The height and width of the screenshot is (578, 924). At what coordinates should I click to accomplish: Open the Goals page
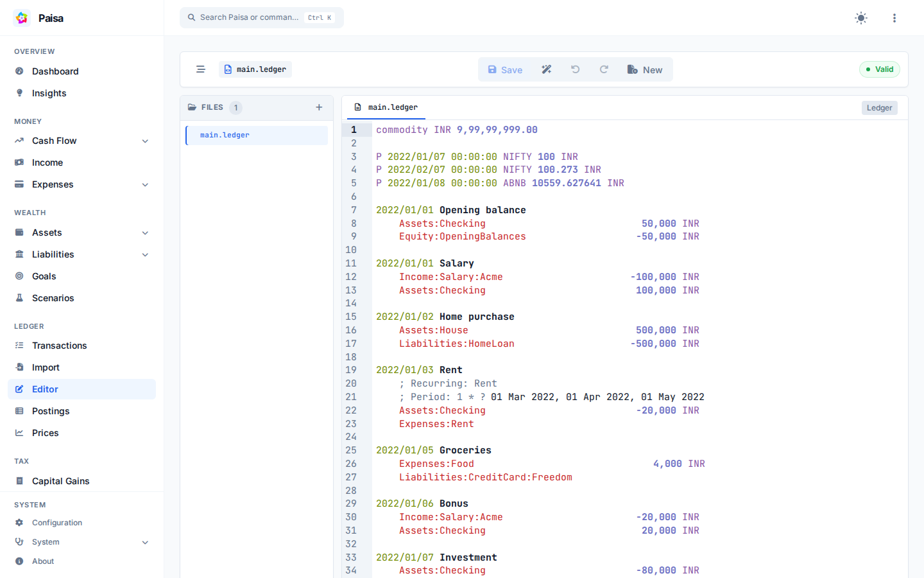pyautogui.click(x=81, y=276)
